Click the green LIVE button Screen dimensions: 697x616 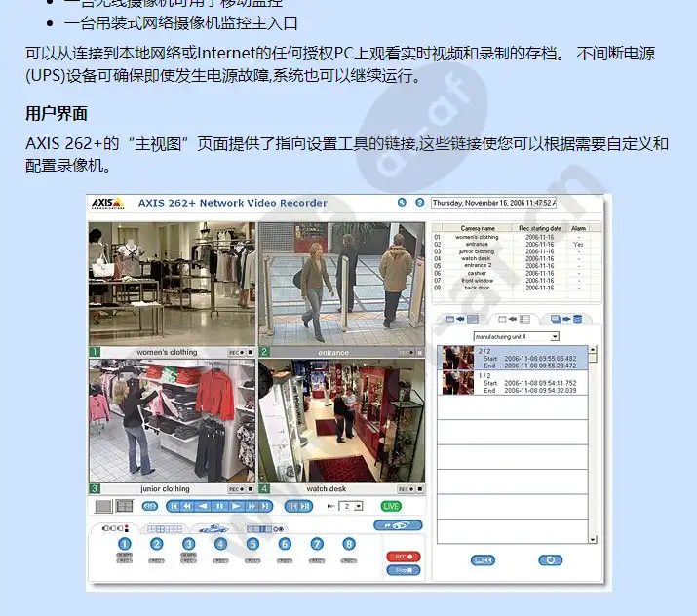point(391,506)
